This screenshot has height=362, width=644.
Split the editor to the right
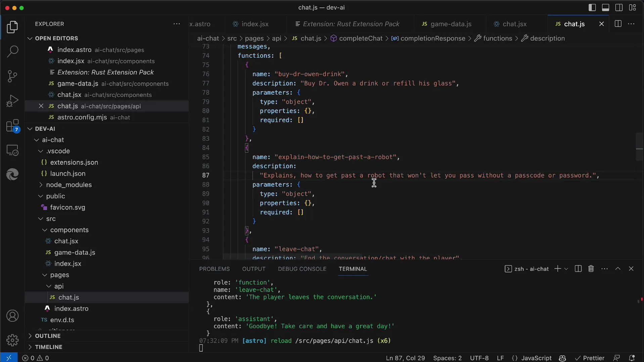pos(618,24)
